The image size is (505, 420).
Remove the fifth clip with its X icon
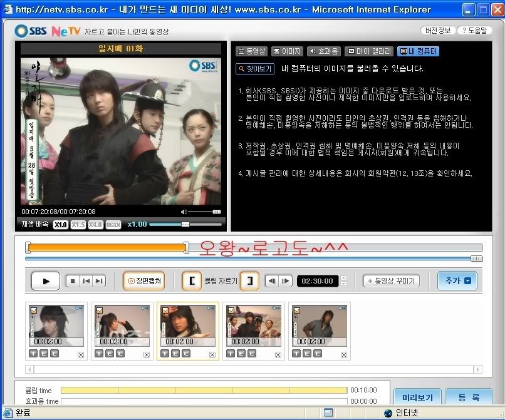coord(344,355)
